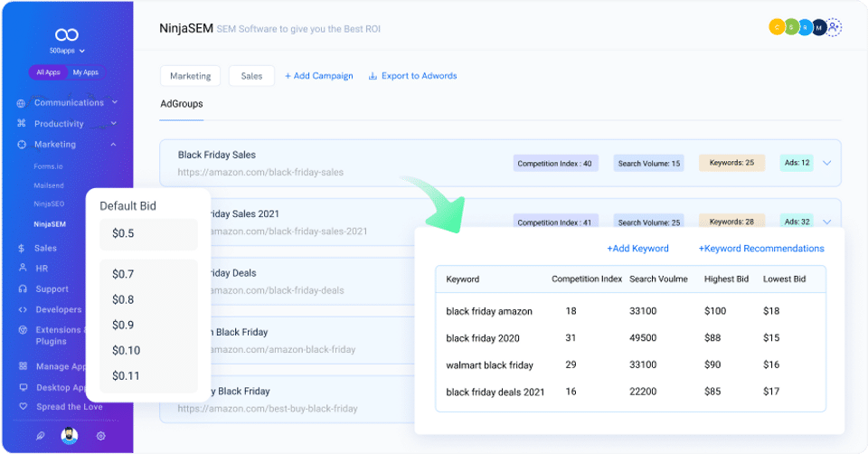Screen dimensions: 868x454
Task: Expand the Productivity menu chevron
Action: pos(114,123)
